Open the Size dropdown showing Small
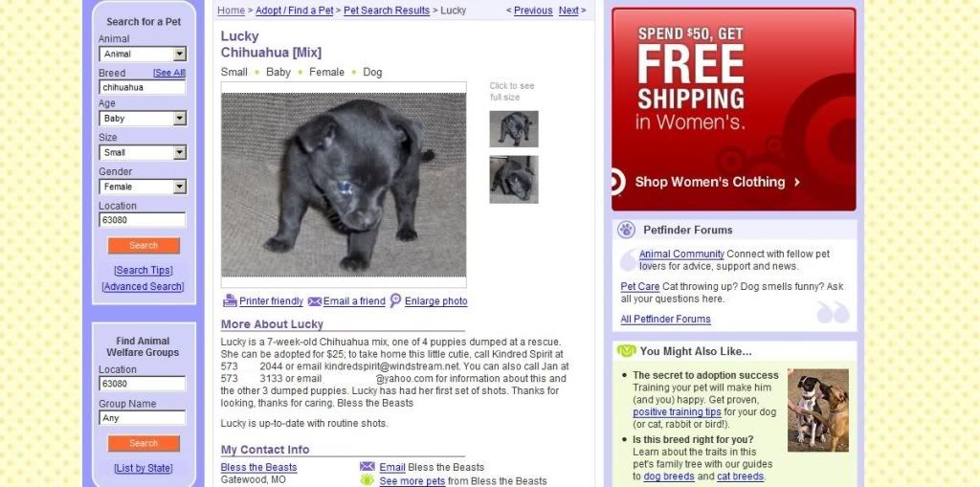The width and height of the screenshot is (980, 487). tap(143, 152)
